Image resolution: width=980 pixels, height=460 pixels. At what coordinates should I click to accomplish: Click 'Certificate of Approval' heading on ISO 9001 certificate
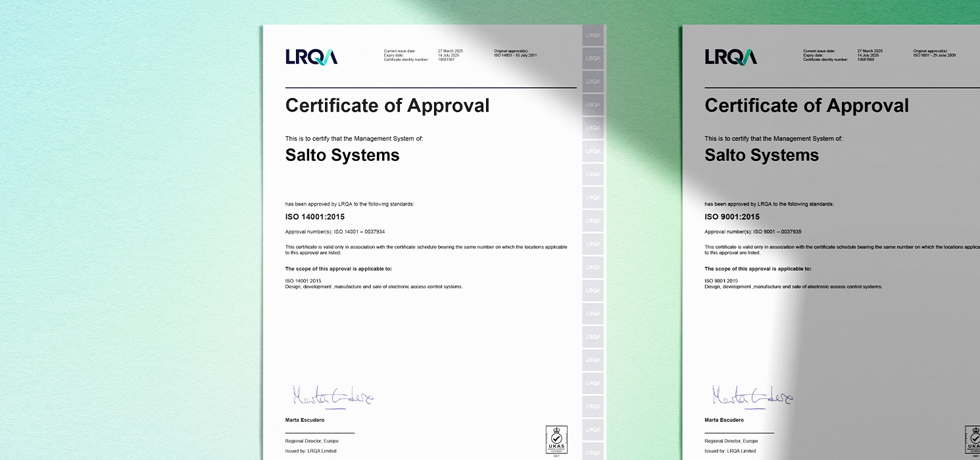807,106
